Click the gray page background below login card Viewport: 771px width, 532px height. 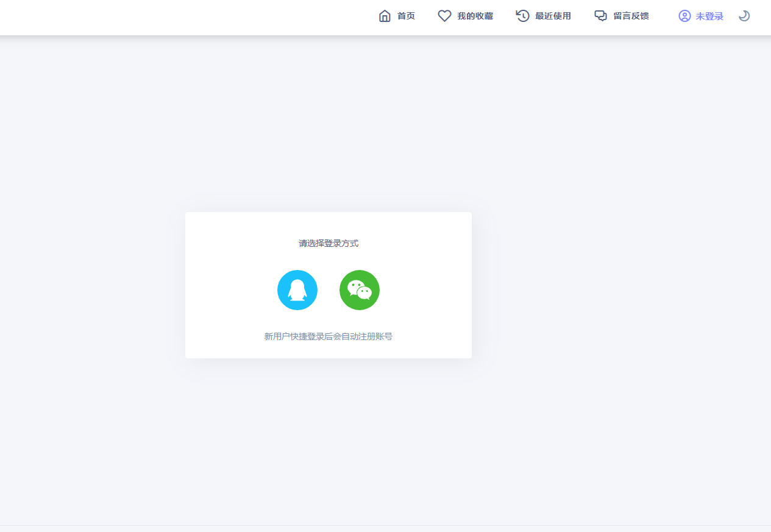(x=329, y=439)
